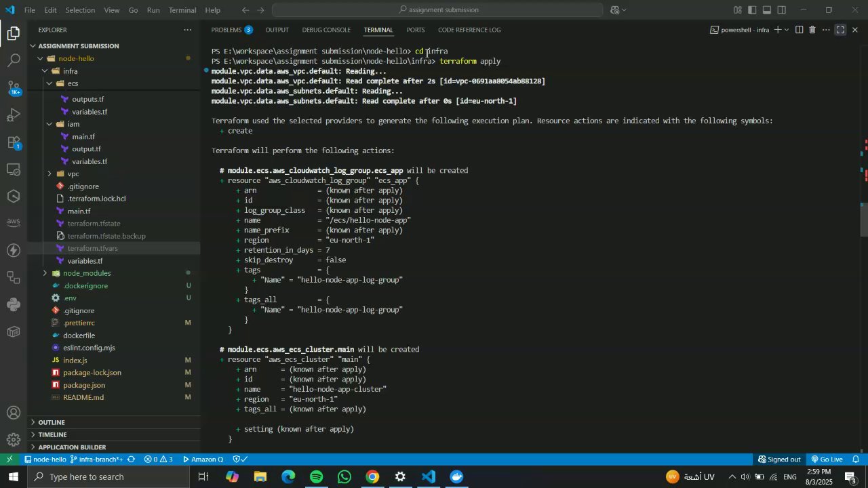The height and width of the screenshot is (488, 868).
Task: Toggle maximized panel size
Action: coord(840,30)
